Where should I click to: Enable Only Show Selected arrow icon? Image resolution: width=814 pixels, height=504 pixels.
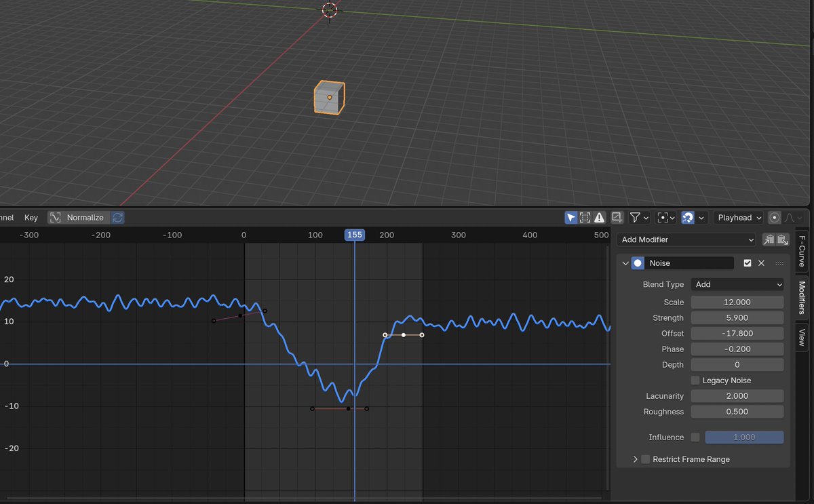pos(571,218)
